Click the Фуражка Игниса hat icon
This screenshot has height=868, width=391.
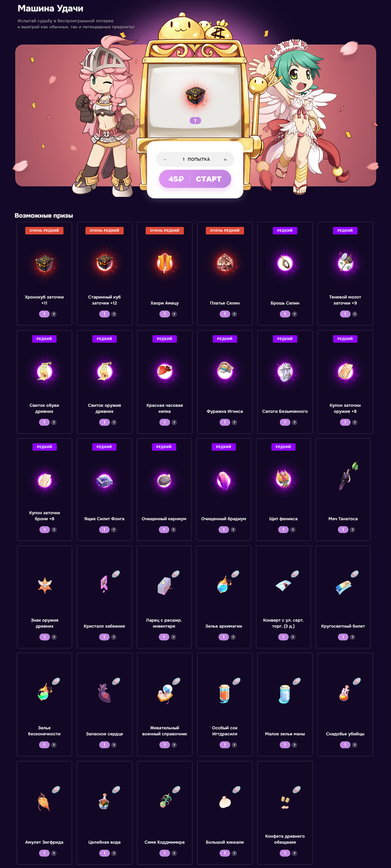225,371
